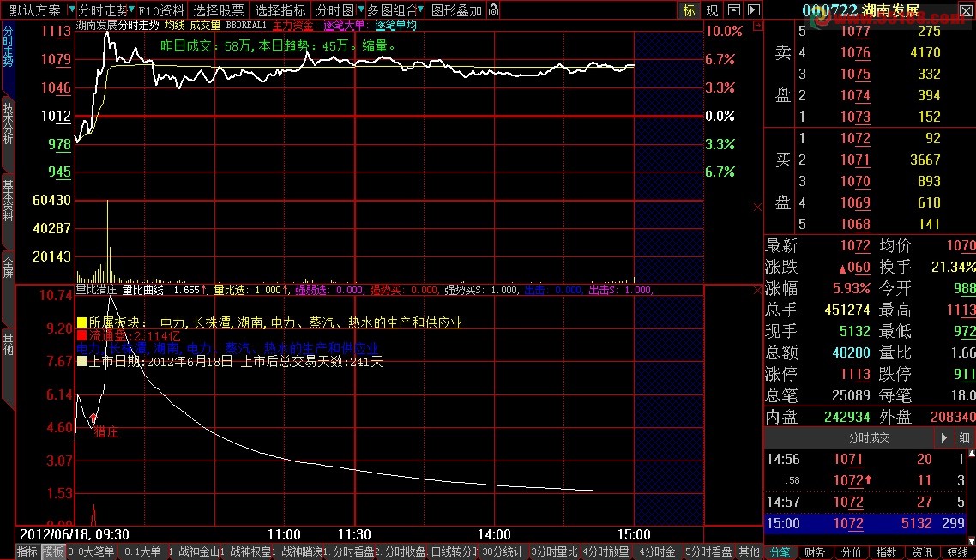
Task: Select the 3分时量比 template tab
Action: tap(554, 551)
